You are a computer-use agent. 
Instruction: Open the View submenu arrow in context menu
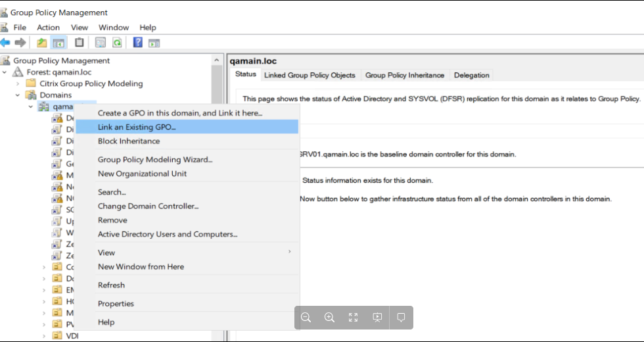(290, 252)
